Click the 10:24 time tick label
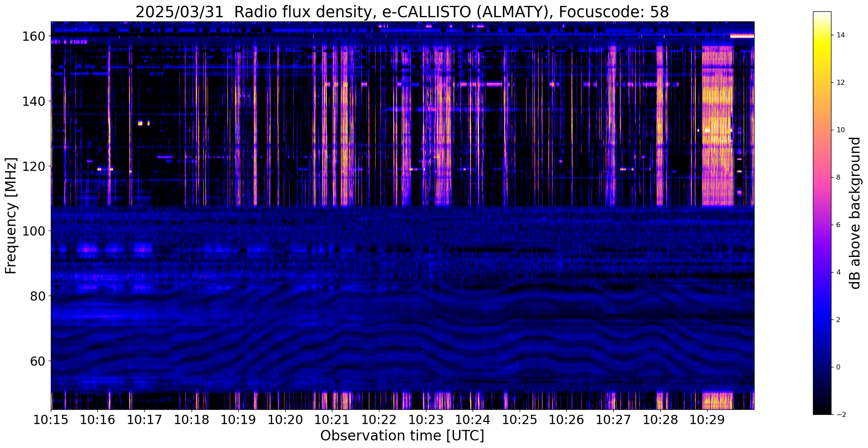This screenshot has width=868, height=448. 473,419
